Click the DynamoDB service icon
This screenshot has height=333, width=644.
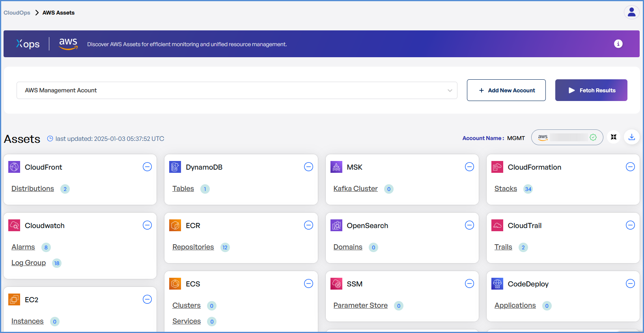(175, 167)
